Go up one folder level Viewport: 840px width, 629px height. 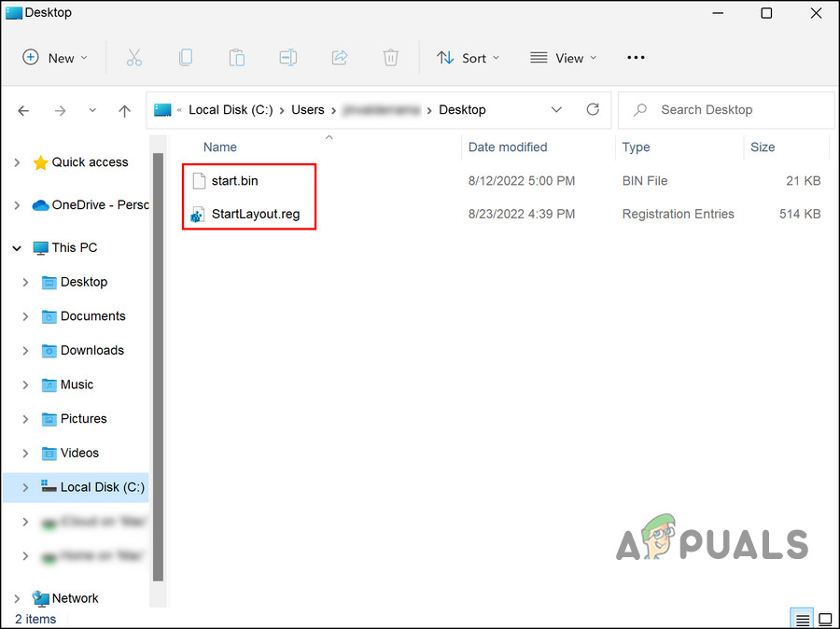(x=124, y=111)
